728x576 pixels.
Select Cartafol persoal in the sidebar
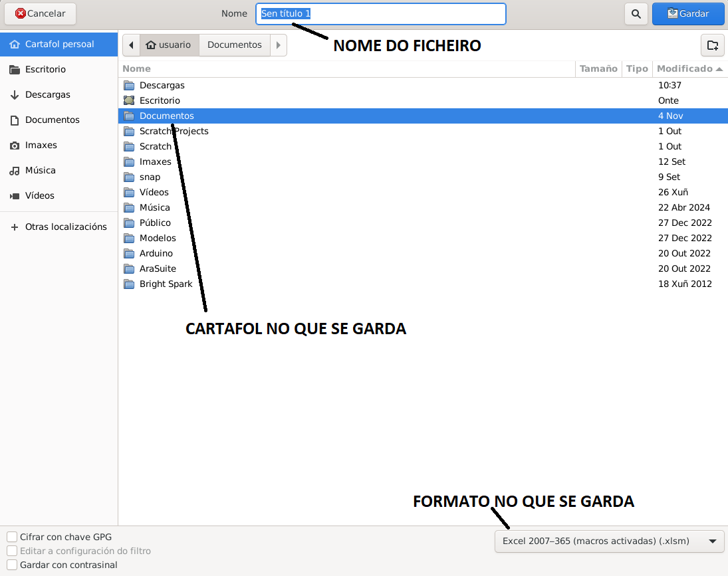(x=59, y=45)
